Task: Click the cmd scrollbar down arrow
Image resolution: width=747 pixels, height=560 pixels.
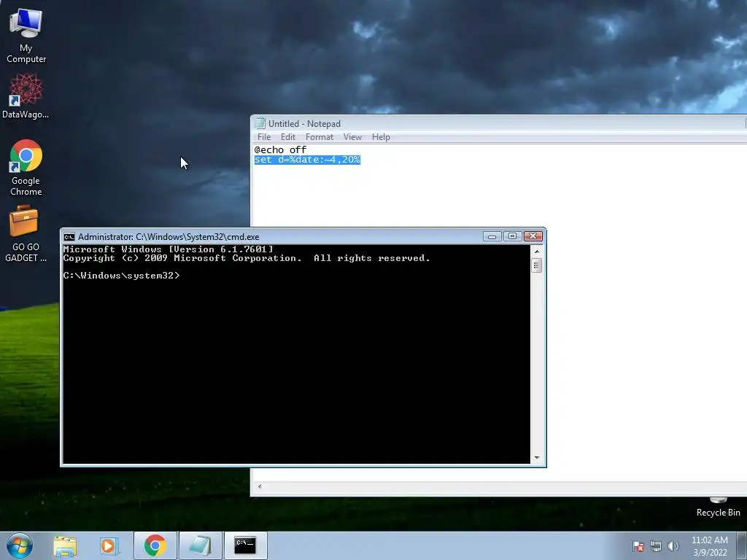Action: point(537,458)
